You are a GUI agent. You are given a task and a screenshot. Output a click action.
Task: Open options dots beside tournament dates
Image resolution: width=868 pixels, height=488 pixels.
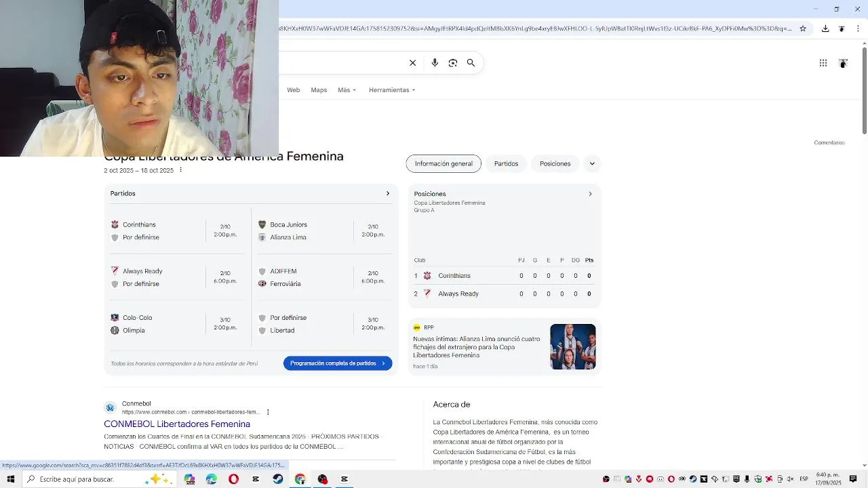click(180, 170)
